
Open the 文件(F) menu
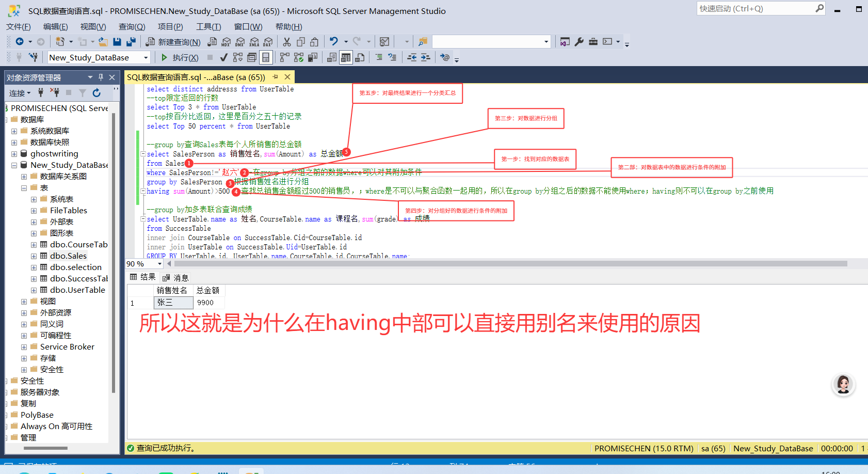(x=19, y=27)
